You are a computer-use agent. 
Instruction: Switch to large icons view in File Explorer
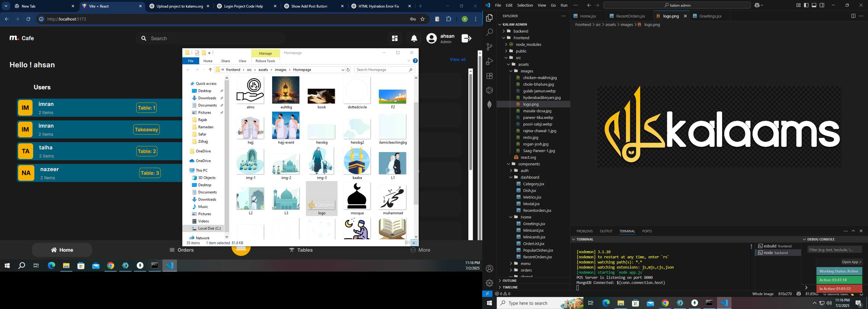[x=414, y=243]
